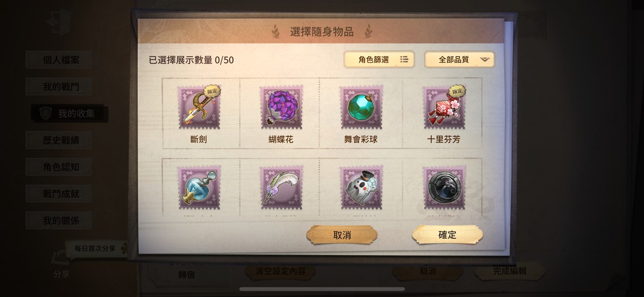The height and width of the screenshot is (297, 644).
Task: Click the exit door icon top-left
Action: 58,21
